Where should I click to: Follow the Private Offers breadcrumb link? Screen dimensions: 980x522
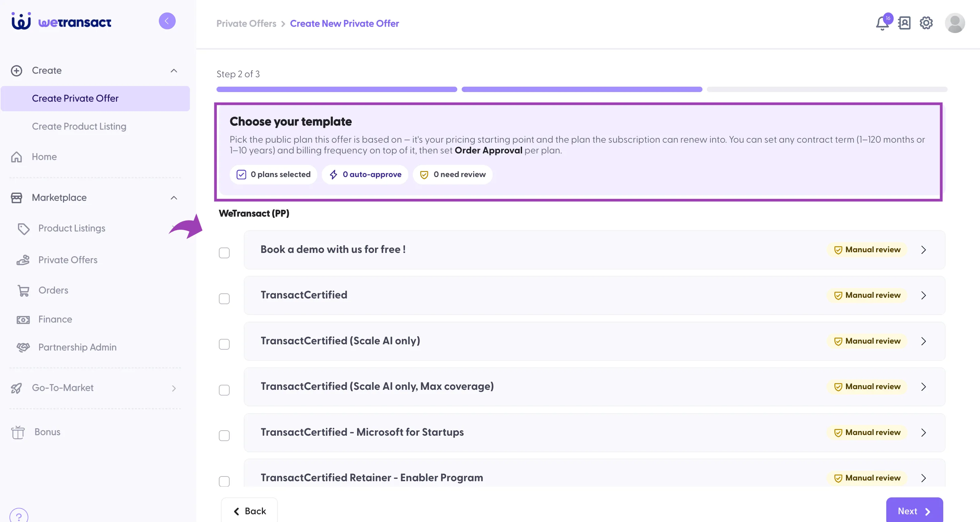click(246, 24)
